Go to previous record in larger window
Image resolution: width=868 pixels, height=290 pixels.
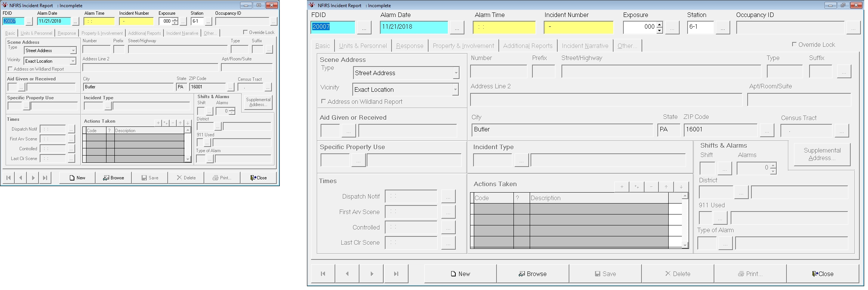(x=347, y=274)
